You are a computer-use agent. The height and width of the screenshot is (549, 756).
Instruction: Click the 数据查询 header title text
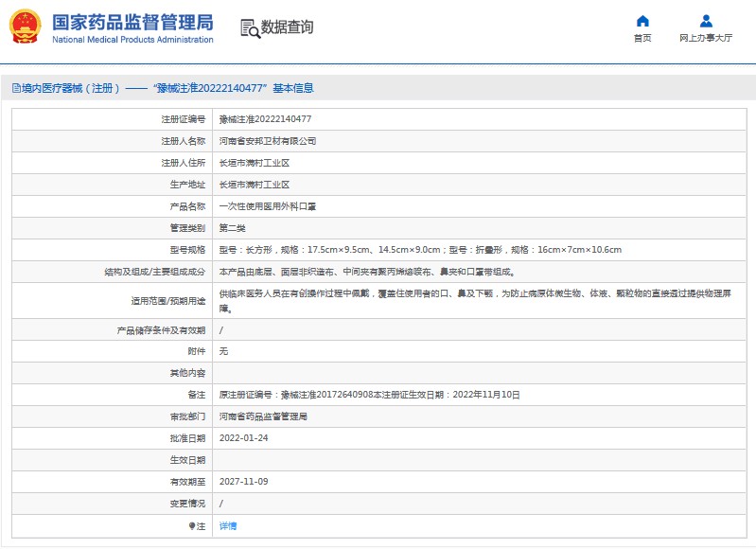pos(289,28)
